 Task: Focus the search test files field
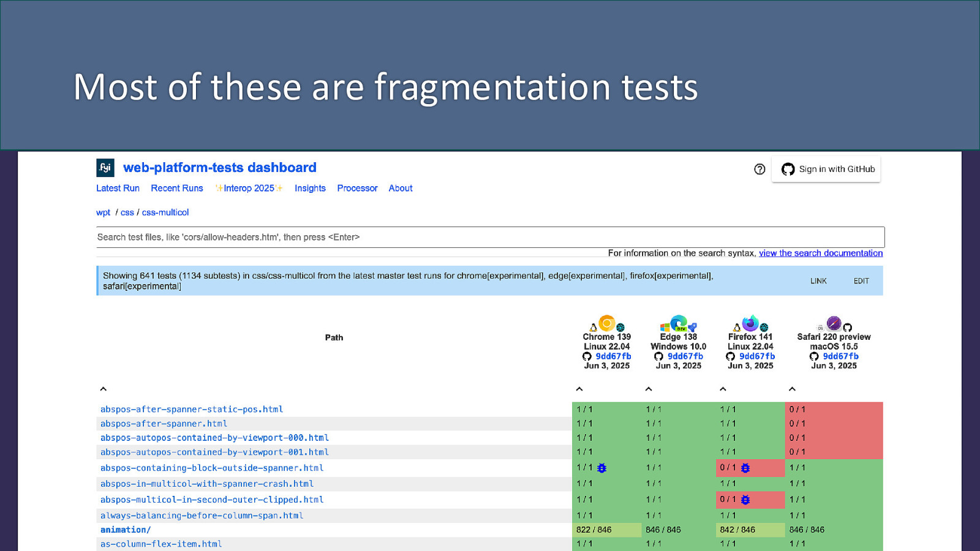[x=490, y=238]
